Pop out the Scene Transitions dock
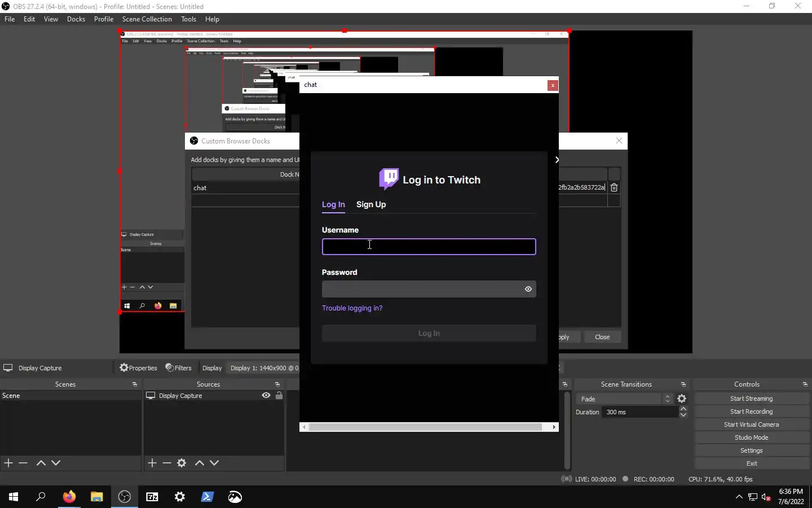 (683, 384)
